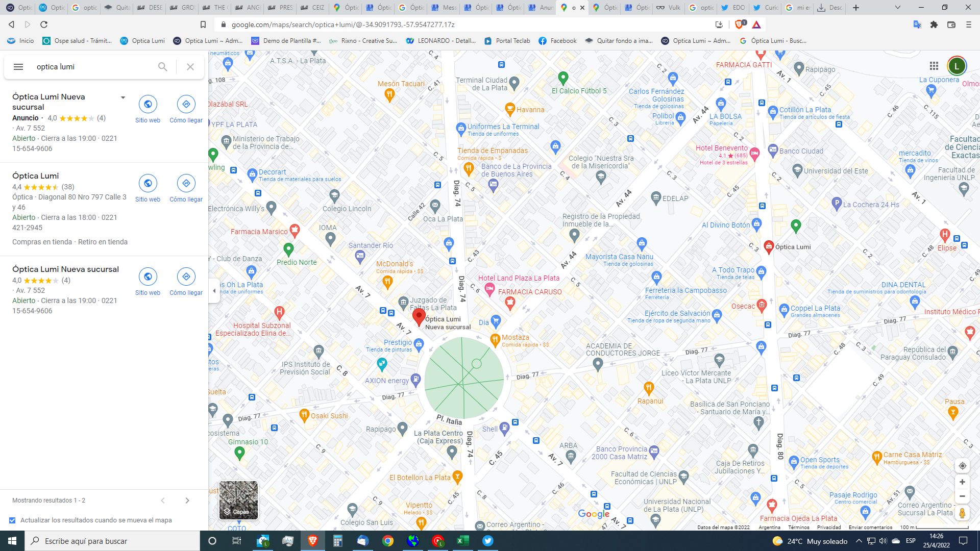Viewport: 980px width, 551px height.
Task: Click the Portal Teclab browser tab
Action: tap(507, 40)
